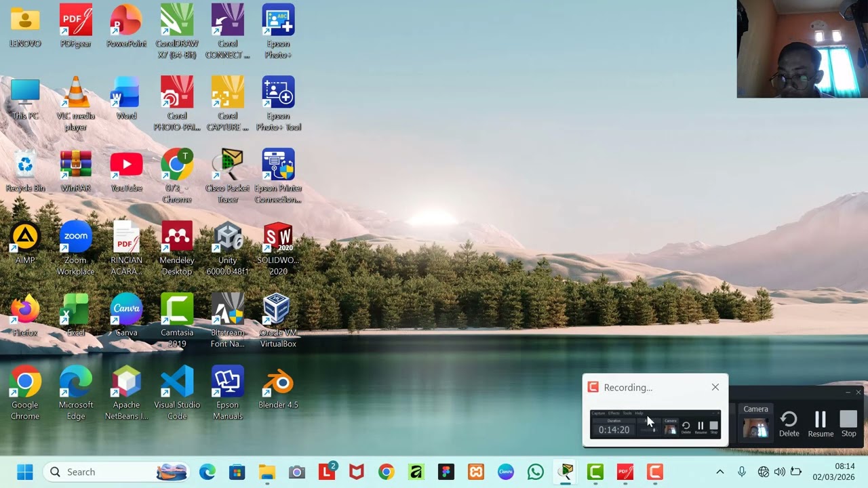Select the Unity 6000.0.48f1 desktop icon
This screenshot has width=868, height=488.
[x=228, y=248]
